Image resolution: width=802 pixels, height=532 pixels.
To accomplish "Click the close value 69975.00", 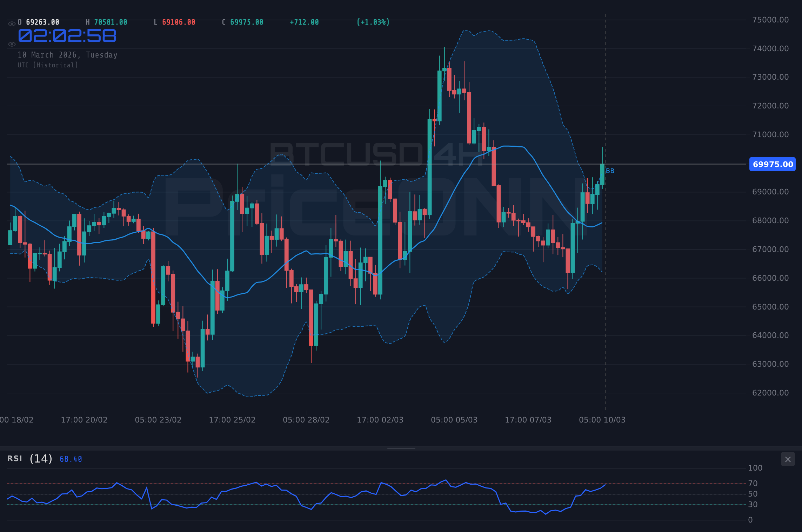I will [x=247, y=22].
